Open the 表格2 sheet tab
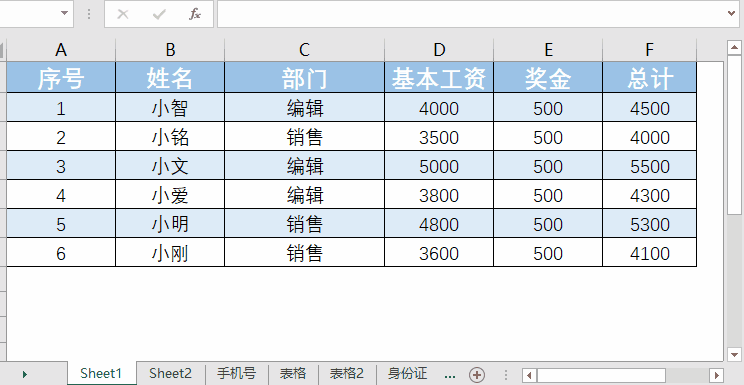 347,373
